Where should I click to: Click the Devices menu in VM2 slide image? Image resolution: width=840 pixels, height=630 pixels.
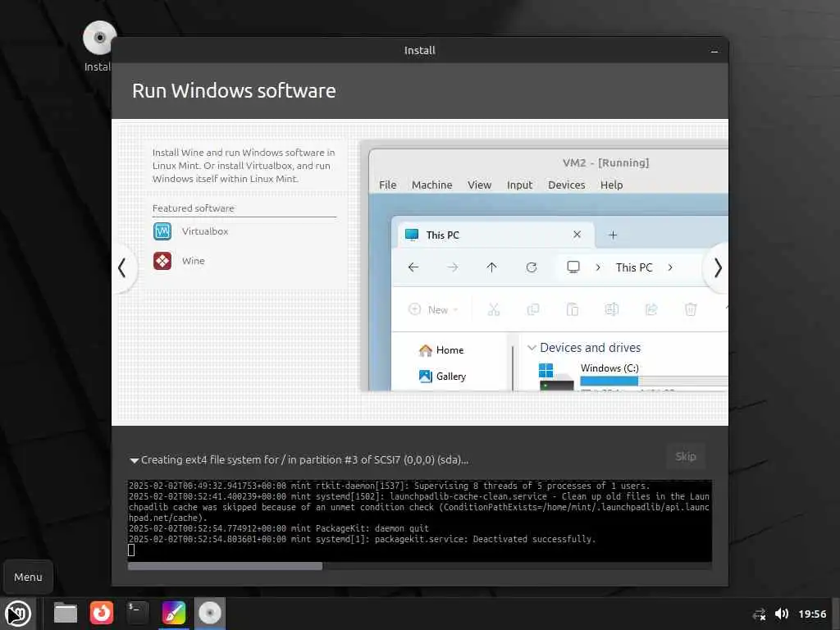[x=566, y=185]
